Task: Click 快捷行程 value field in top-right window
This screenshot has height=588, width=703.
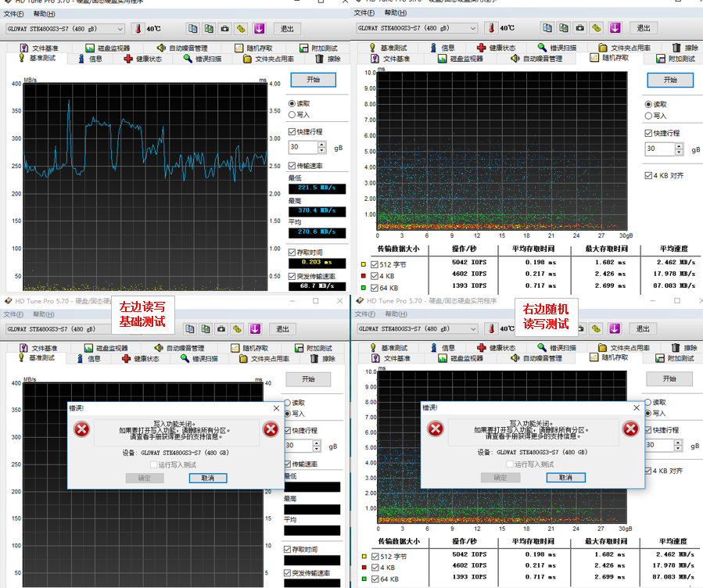Action: click(x=660, y=149)
